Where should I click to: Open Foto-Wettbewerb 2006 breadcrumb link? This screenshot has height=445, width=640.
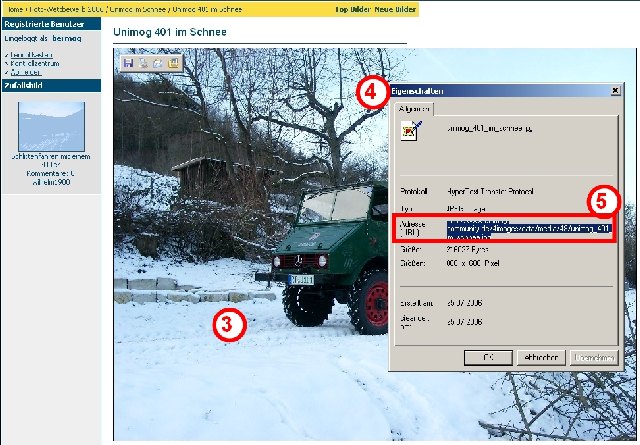66,9
